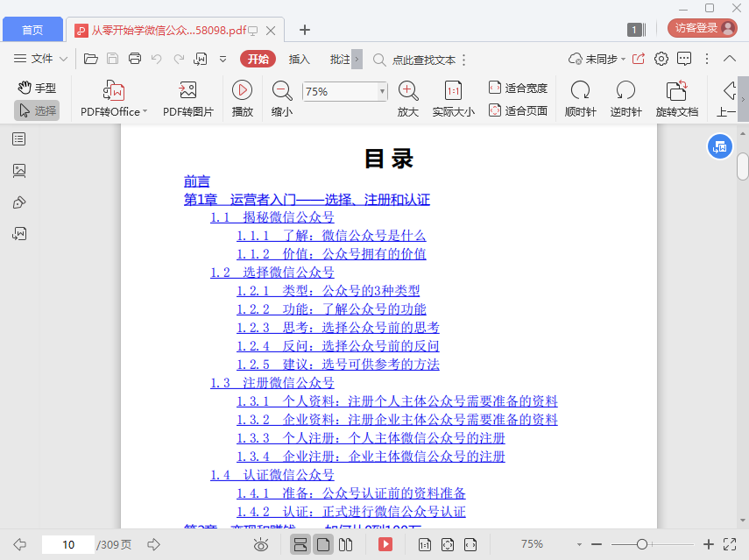Select the Hand (手型) tool
The image size is (749, 560).
[x=37, y=88]
